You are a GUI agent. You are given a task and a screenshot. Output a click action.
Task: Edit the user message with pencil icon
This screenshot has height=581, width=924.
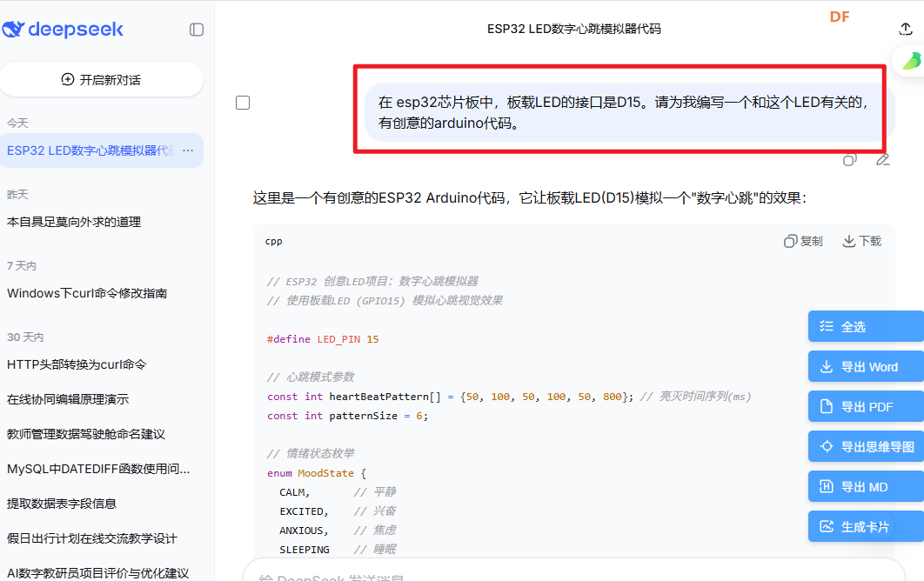click(882, 159)
